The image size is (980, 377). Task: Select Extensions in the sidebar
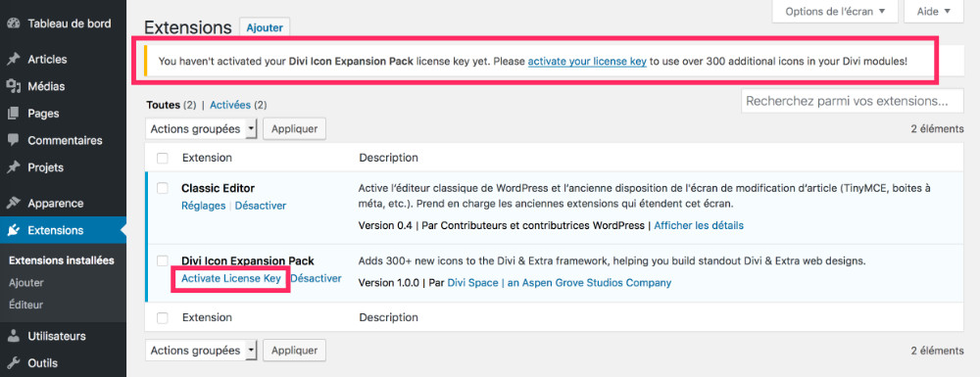pyautogui.click(x=63, y=230)
